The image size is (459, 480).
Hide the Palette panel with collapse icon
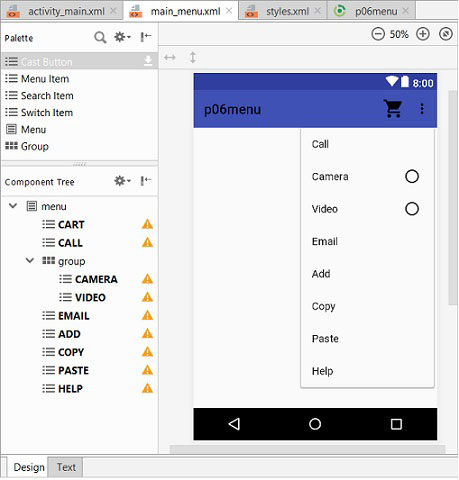(x=146, y=37)
